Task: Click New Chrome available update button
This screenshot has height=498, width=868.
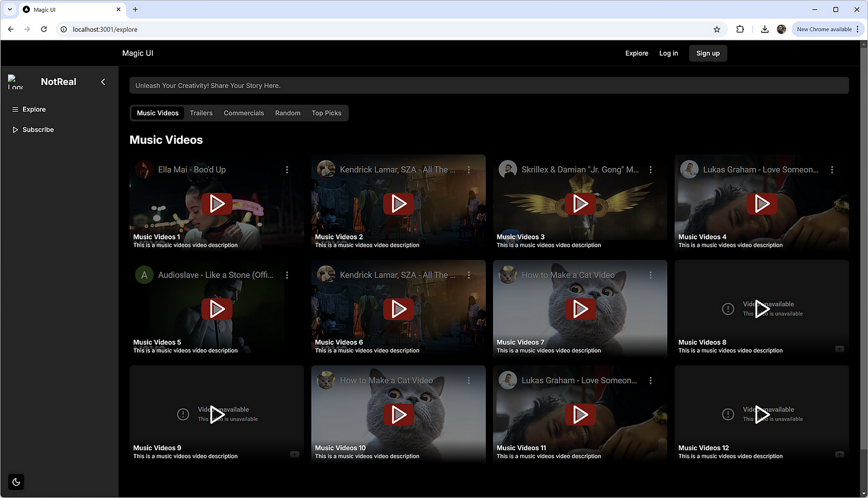Action: (x=828, y=29)
